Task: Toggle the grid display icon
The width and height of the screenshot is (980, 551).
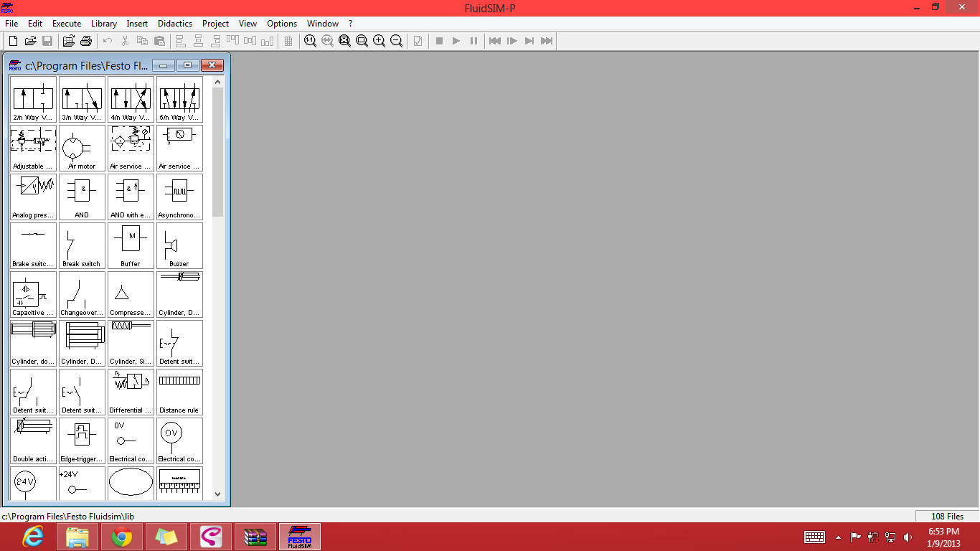Action: pos(288,41)
